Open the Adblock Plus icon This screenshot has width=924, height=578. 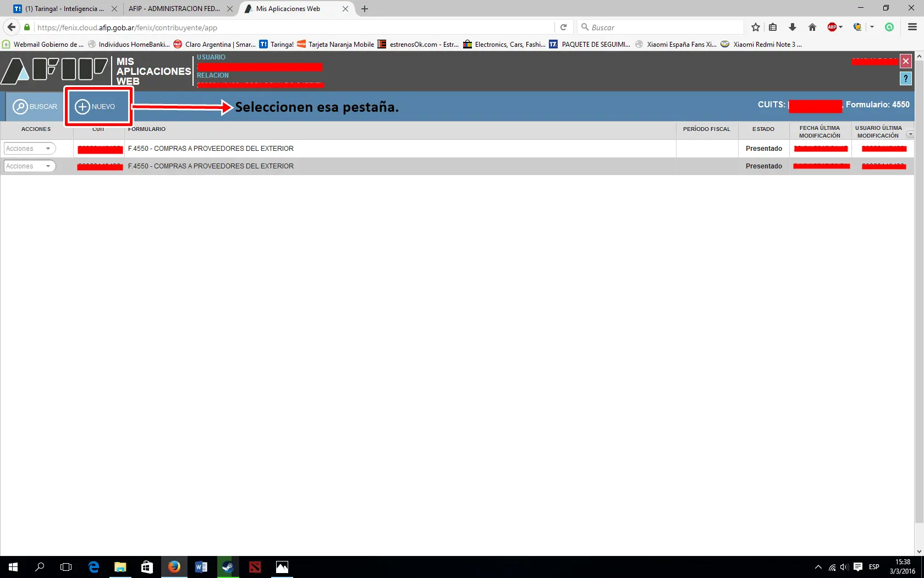coord(832,27)
